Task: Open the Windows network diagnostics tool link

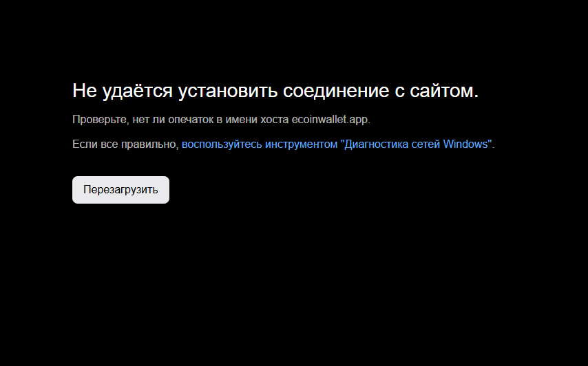Action: click(x=337, y=144)
